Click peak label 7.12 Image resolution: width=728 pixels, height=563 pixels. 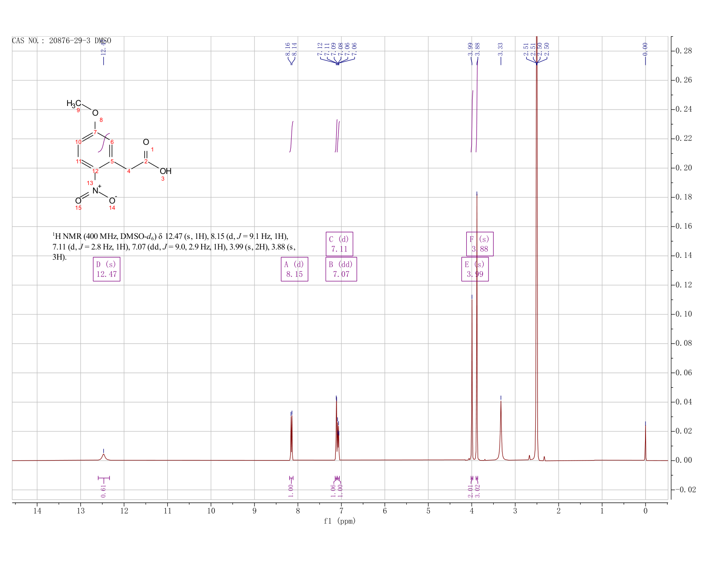(320, 49)
